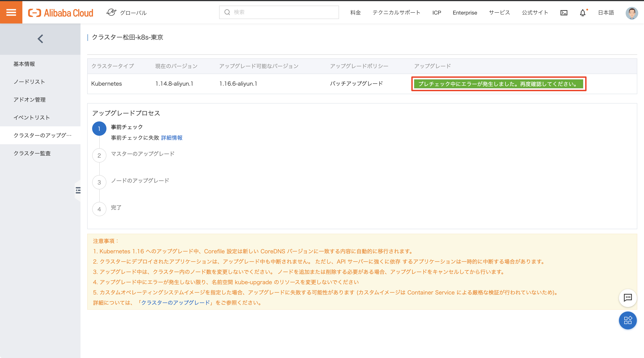
Task: Collapse the sidebar using the handle icon
Action: 78,190
